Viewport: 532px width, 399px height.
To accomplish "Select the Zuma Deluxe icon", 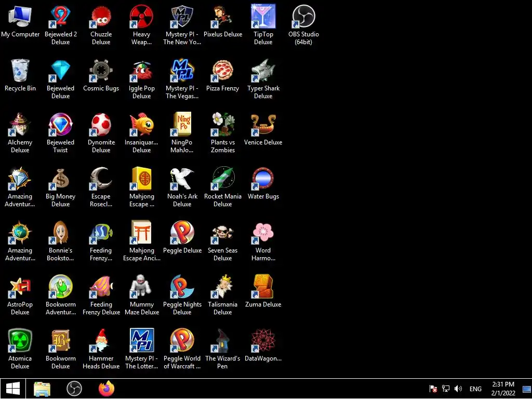I will tap(263, 286).
